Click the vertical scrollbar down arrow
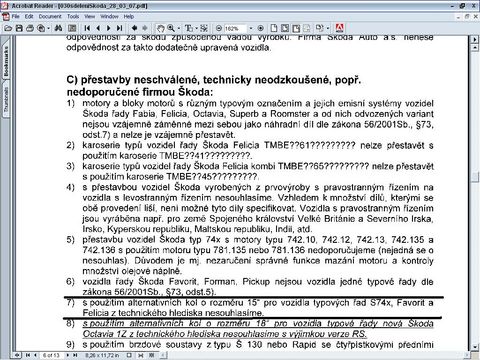This screenshot has width=480, height=360. tap(476, 347)
